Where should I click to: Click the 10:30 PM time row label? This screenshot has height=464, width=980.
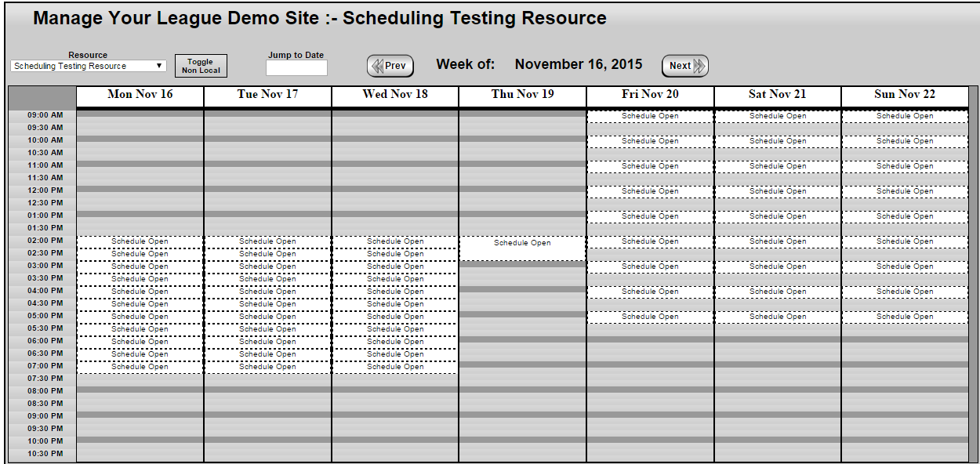(45, 454)
